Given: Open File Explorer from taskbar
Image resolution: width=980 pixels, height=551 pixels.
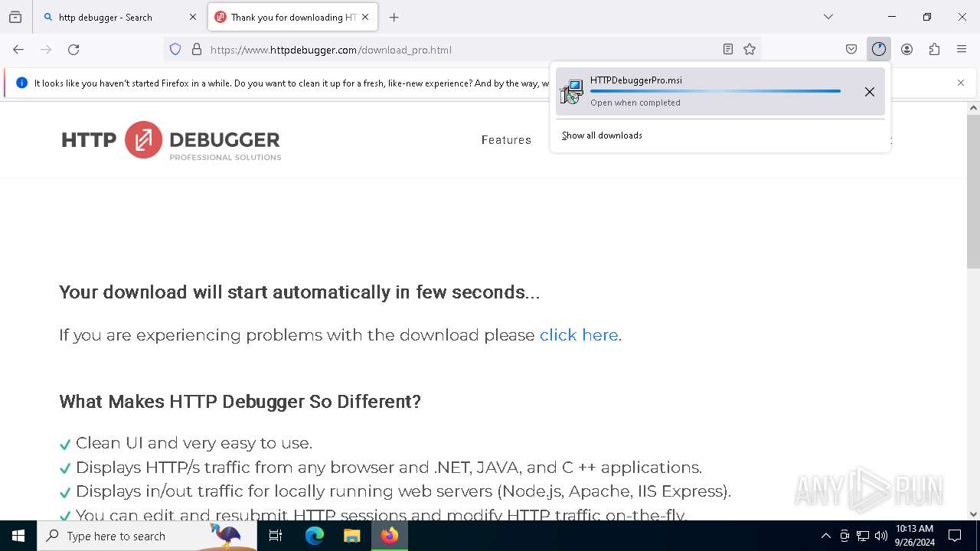Looking at the screenshot, I should click(x=351, y=536).
